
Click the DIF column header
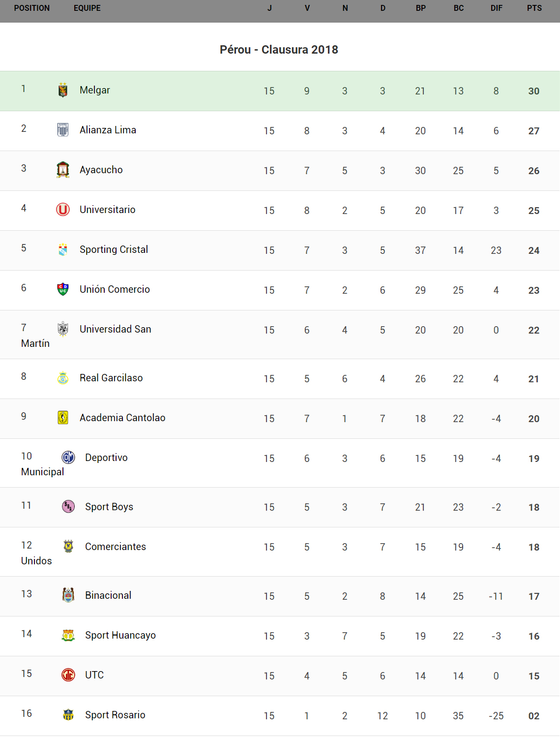496,8
